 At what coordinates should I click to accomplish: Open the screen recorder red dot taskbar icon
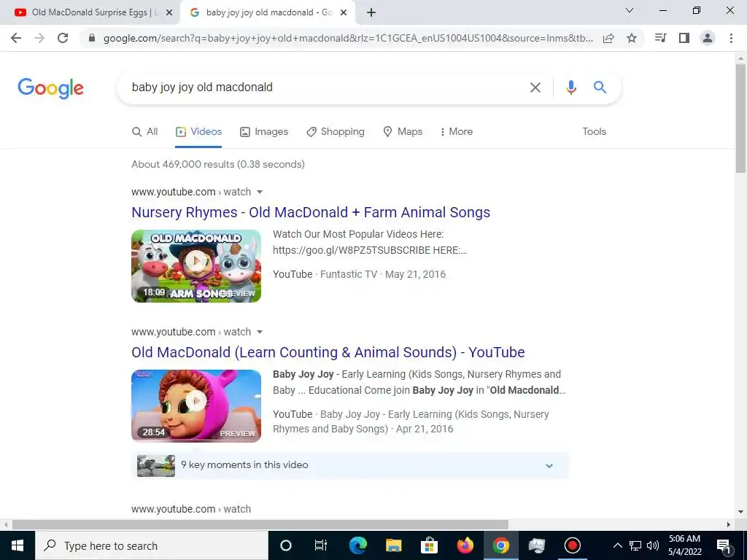(572, 545)
